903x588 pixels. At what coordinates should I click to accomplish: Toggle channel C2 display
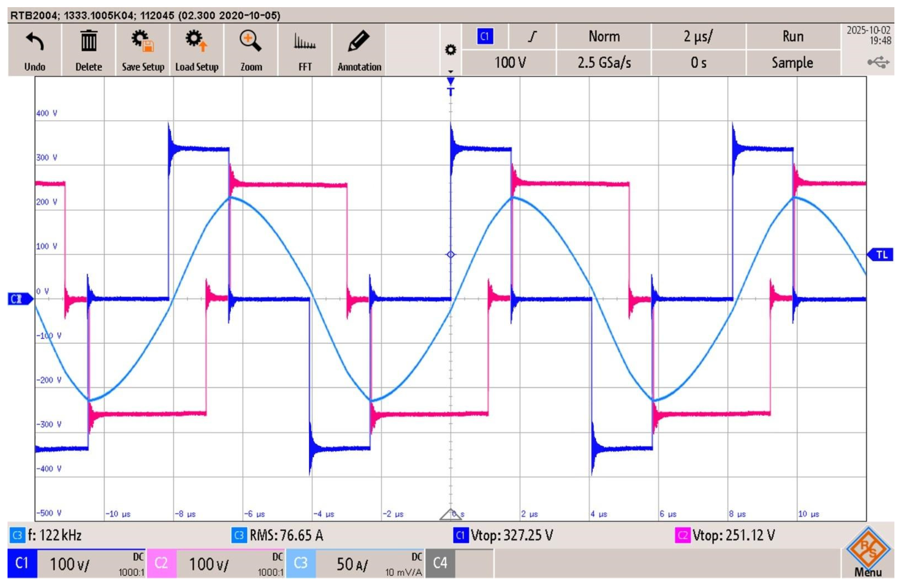click(x=161, y=563)
